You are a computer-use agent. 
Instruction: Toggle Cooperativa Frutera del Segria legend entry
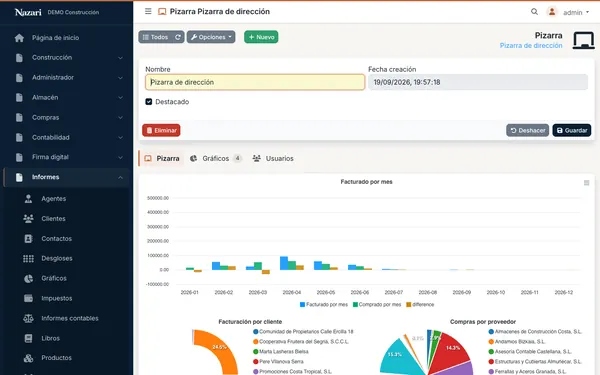pyautogui.click(x=301, y=341)
